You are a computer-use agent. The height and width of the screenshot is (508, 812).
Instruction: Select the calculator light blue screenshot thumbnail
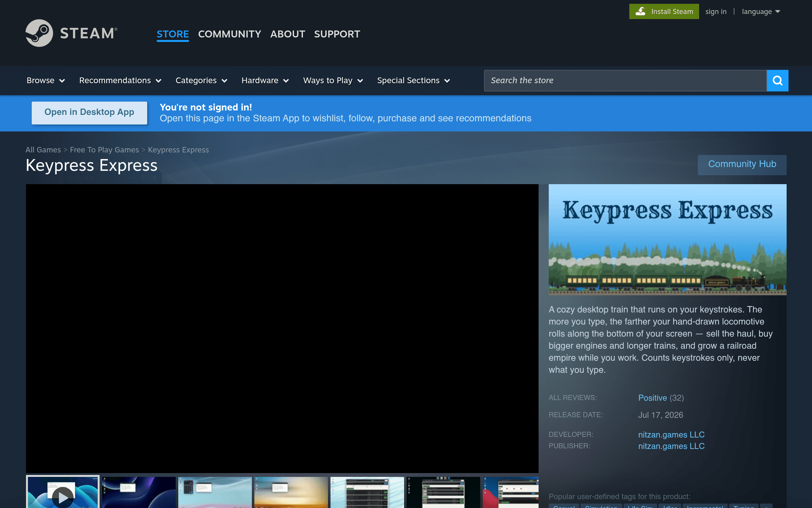tap(215, 492)
